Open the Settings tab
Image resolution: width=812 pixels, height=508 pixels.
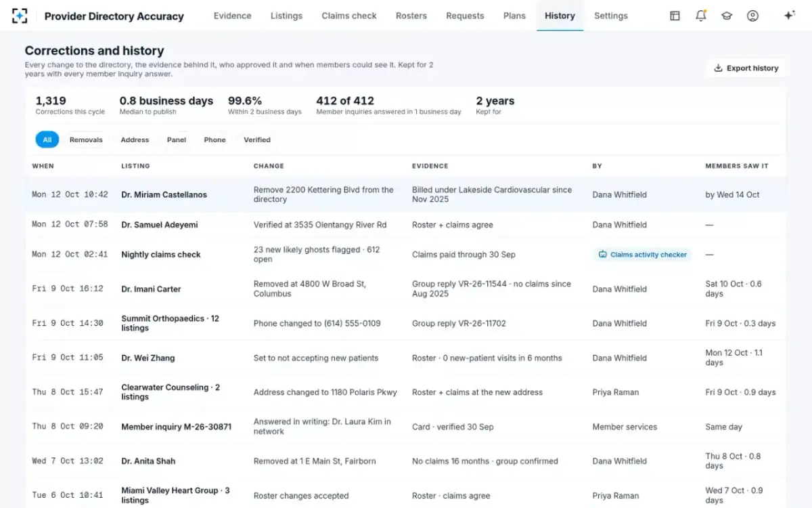pos(611,16)
